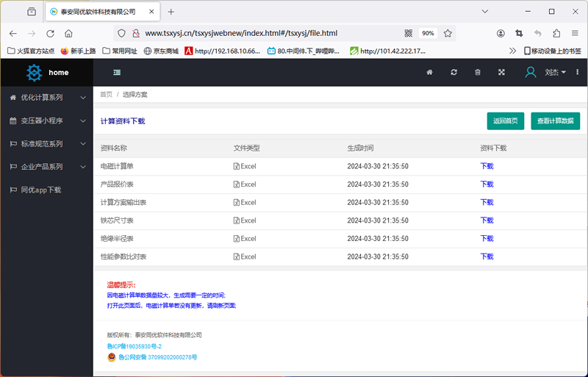Show more bookmarks with double chevron
Screen dimensions: 588x377
(x=512, y=51)
